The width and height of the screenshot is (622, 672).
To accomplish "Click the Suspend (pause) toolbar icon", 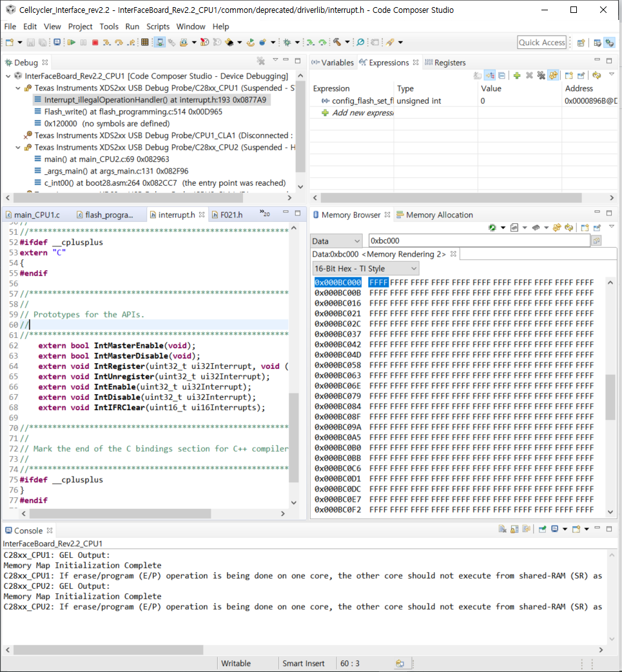I will pyautogui.click(x=84, y=43).
